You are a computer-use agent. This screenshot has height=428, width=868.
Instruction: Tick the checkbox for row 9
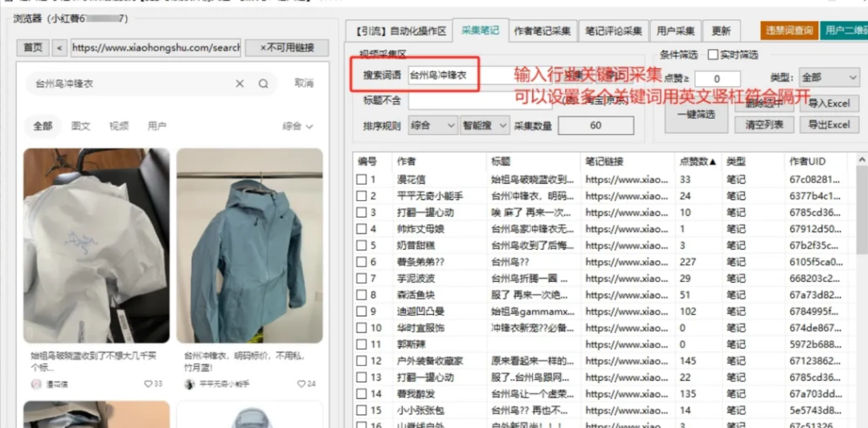[x=361, y=312]
